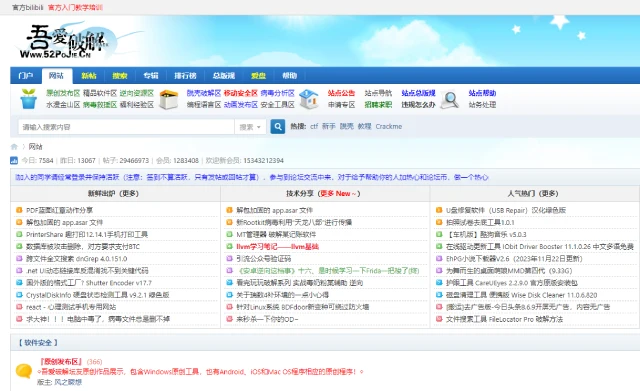Click green icon beside 酷狗音乐 v5.0.3 post
Image resolution: width=640 pixels, height=391 pixels.
(x=439, y=234)
